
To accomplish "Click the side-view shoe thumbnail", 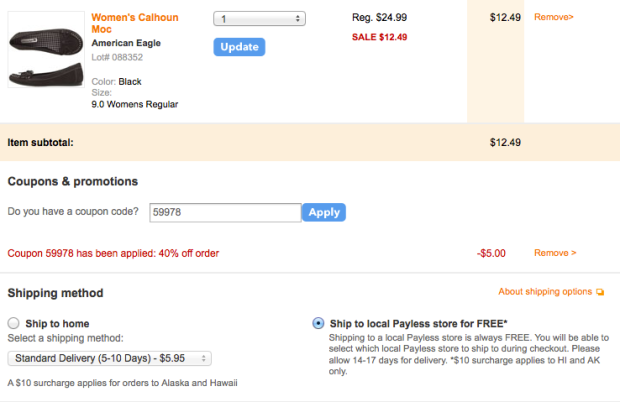I will pos(45,75).
